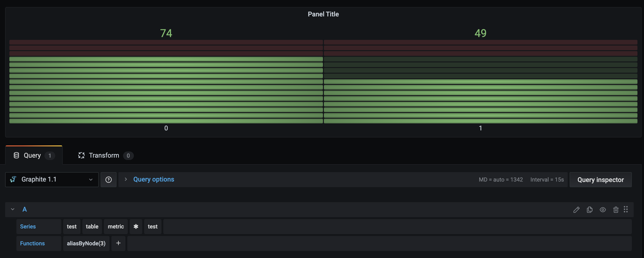This screenshot has height=258, width=644.
Task: Toggle query A visibility with the eye icon
Action: click(603, 210)
